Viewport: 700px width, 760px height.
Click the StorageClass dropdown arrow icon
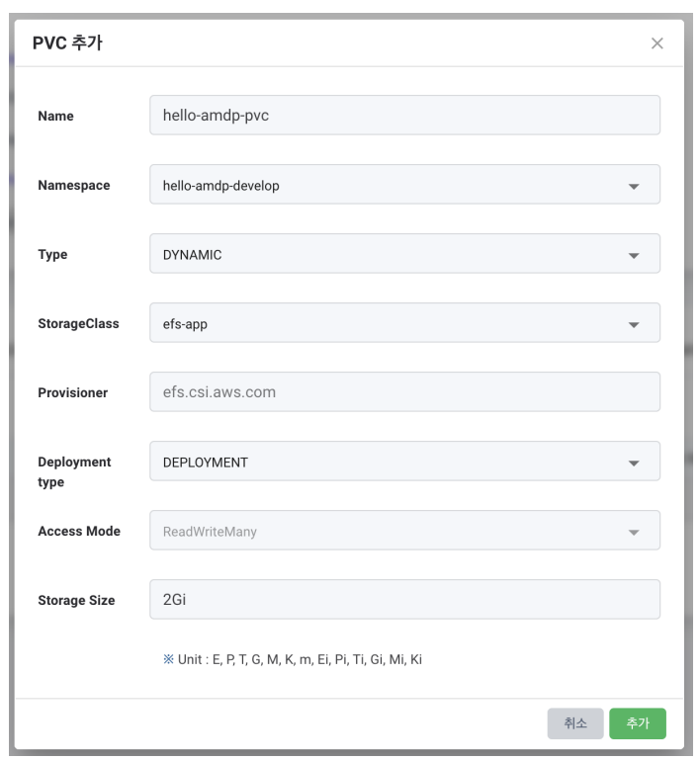(x=633, y=325)
